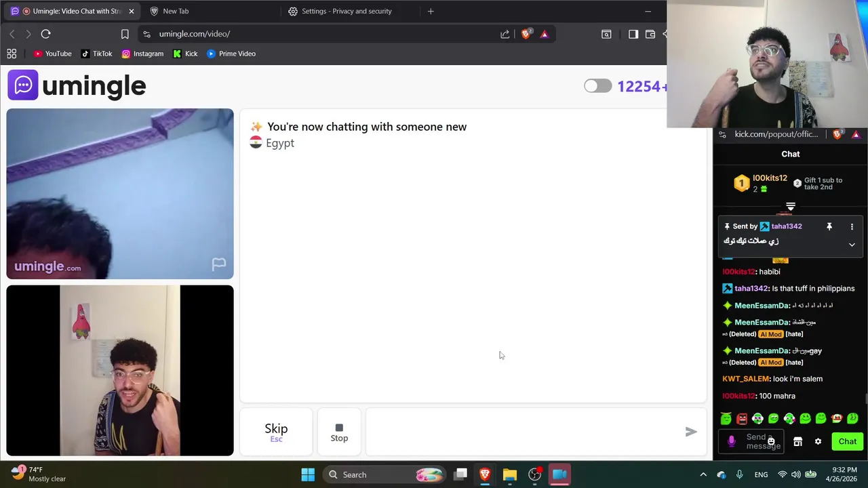Unpin the pinned message via pin icon
868x488 pixels.
[829, 226]
